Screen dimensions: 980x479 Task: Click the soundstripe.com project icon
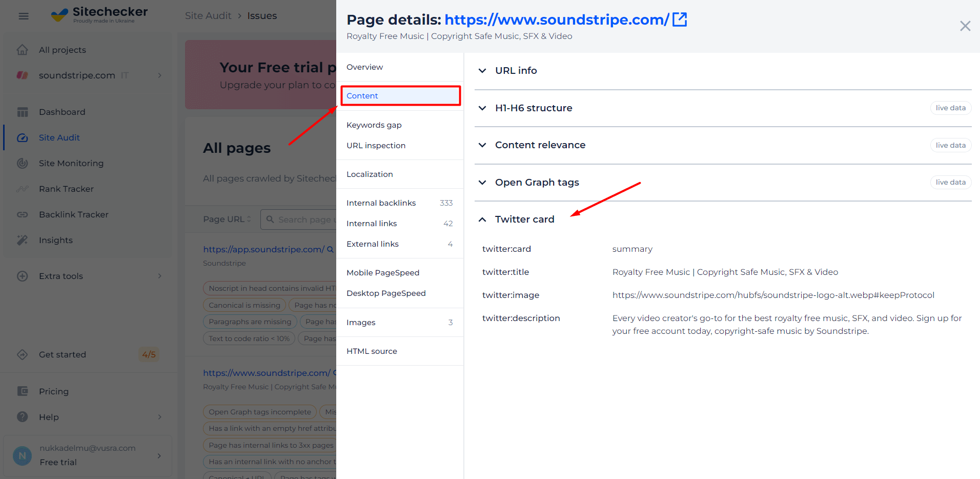[x=23, y=75]
